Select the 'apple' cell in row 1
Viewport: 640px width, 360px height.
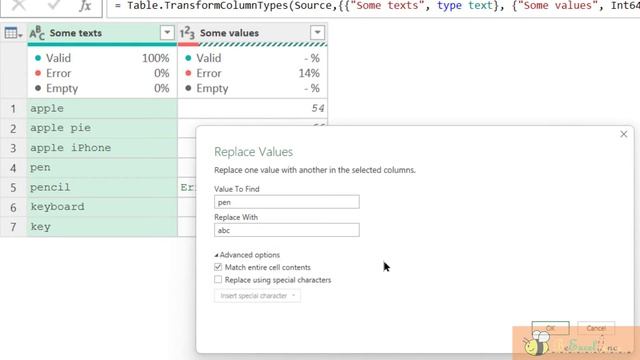(102, 109)
